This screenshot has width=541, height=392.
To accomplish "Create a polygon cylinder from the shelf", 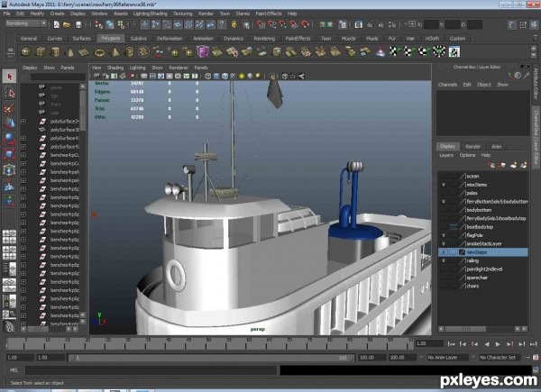I will click(x=55, y=52).
